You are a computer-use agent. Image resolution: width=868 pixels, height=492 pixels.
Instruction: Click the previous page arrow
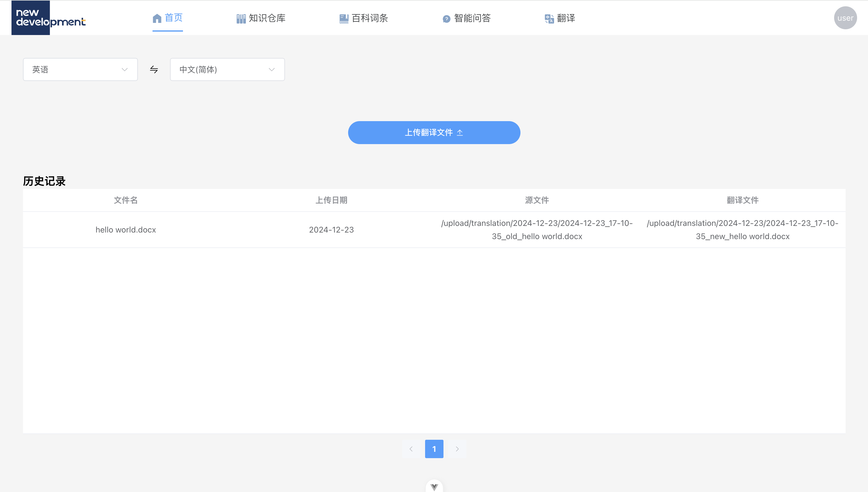tap(411, 449)
